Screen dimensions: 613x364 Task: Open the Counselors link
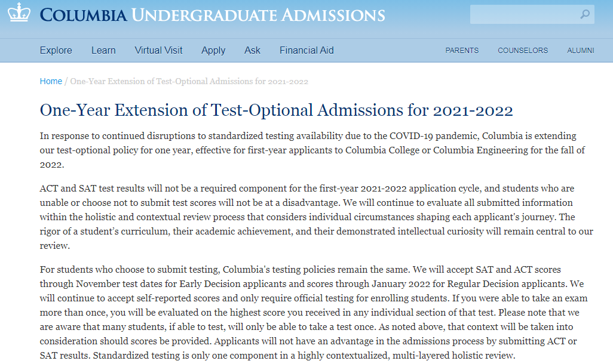tap(523, 51)
